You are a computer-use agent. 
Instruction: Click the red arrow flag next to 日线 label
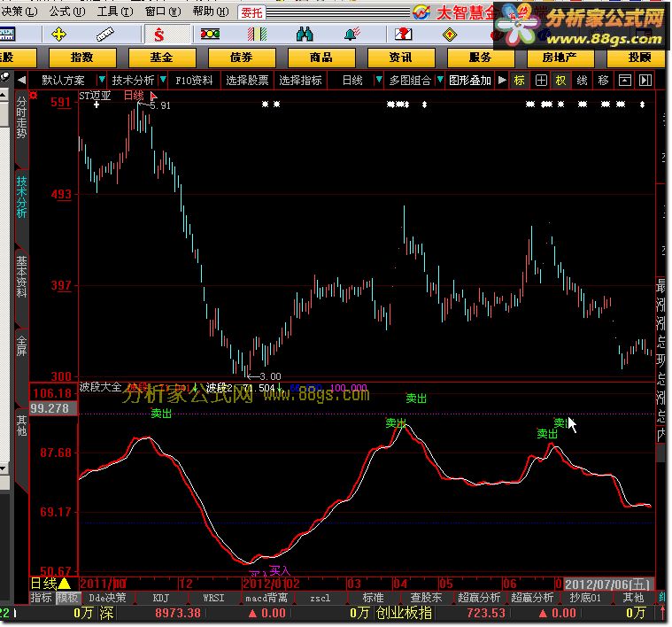[x=153, y=96]
